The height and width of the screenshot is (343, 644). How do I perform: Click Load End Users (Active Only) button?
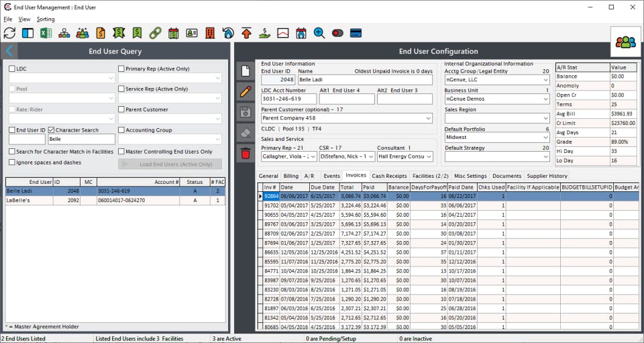point(170,164)
